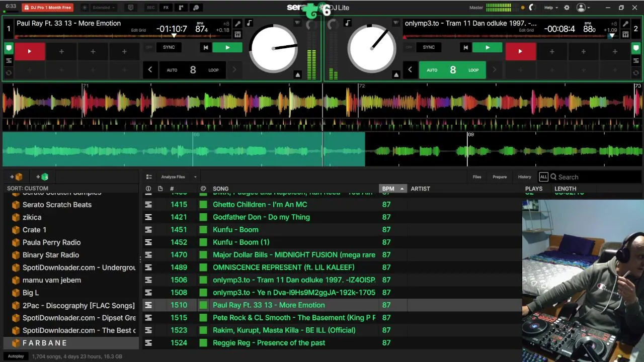644x362 pixels.
Task: Toggle library list view icon
Action: pyautogui.click(x=149, y=177)
